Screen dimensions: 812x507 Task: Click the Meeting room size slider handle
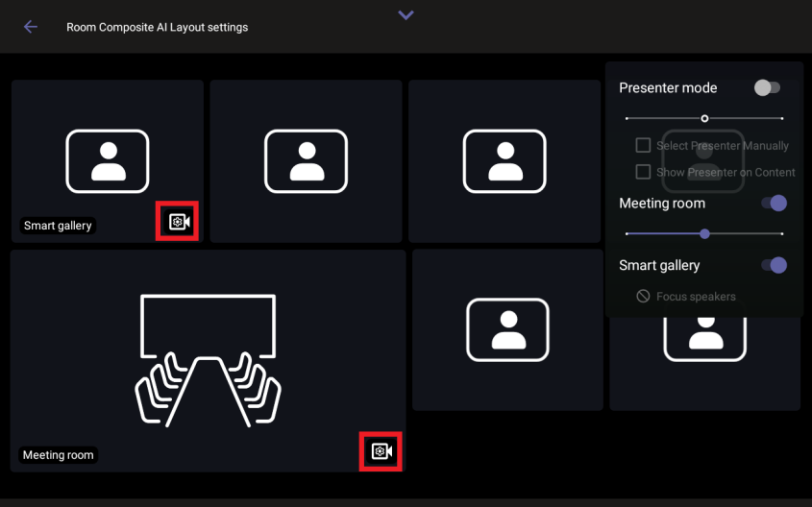(704, 233)
